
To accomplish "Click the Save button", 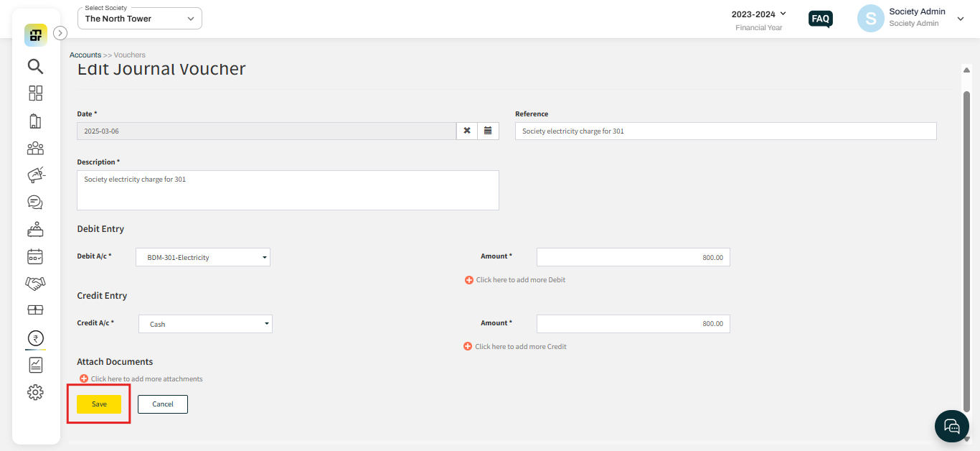I will [x=99, y=404].
